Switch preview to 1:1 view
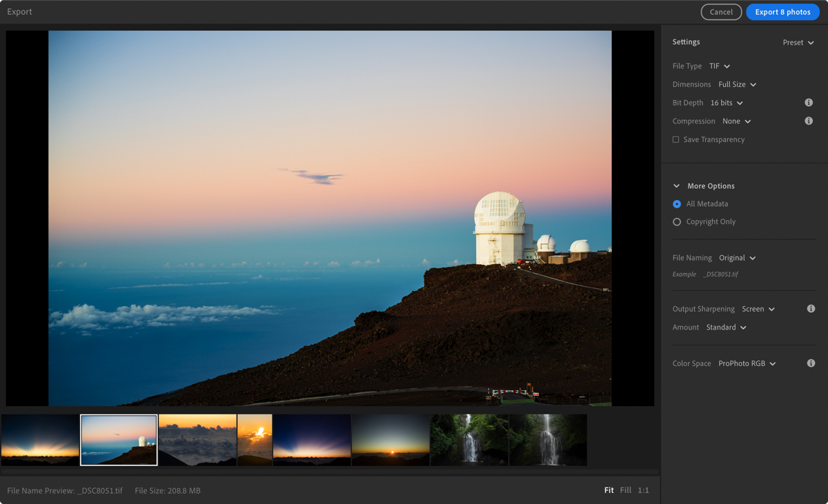 [x=643, y=490]
